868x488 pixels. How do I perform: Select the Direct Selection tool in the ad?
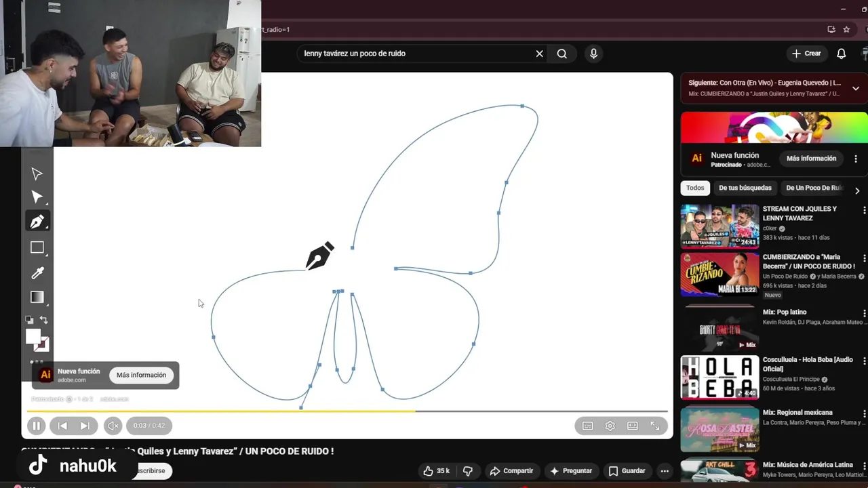coord(37,197)
